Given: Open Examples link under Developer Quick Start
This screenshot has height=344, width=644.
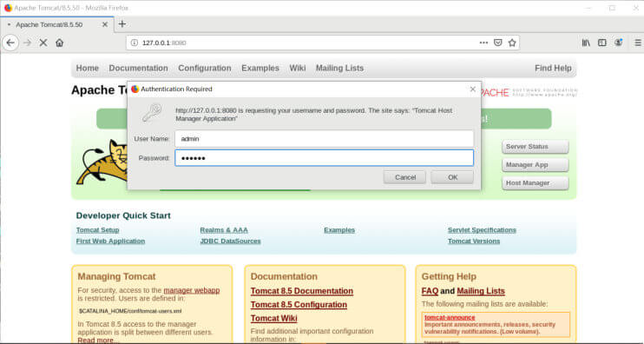Looking at the screenshot, I should click(339, 230).
